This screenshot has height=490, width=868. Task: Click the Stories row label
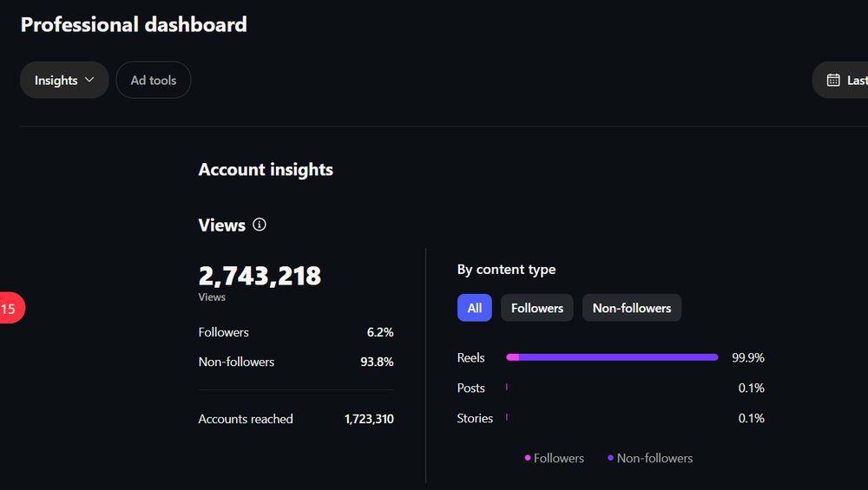(475, 418)
